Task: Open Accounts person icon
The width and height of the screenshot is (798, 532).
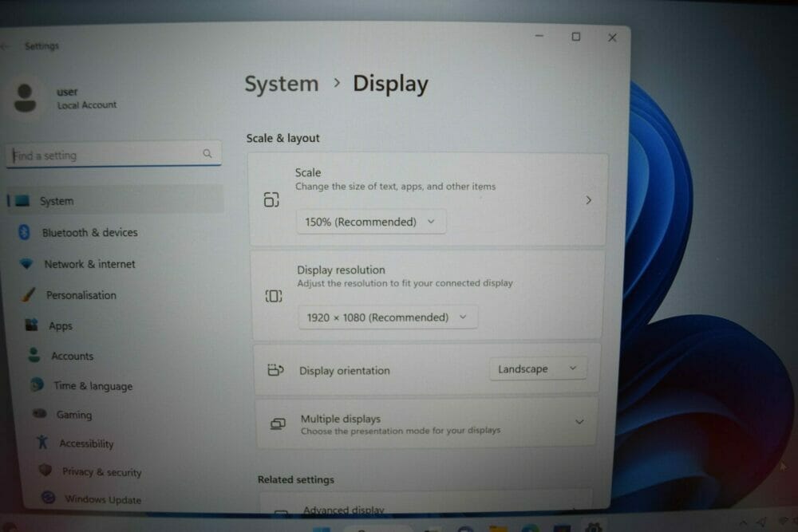Action: point(34,354)
